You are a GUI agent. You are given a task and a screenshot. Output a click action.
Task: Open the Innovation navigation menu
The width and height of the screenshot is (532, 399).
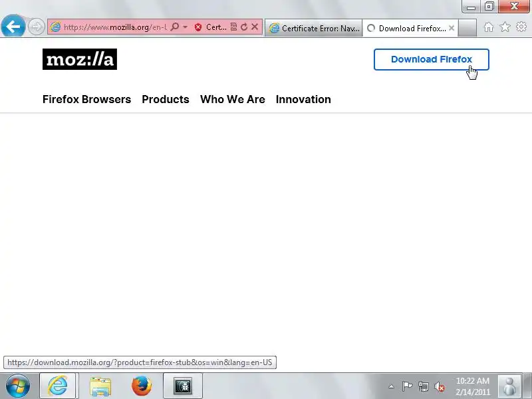click(303, 99)
